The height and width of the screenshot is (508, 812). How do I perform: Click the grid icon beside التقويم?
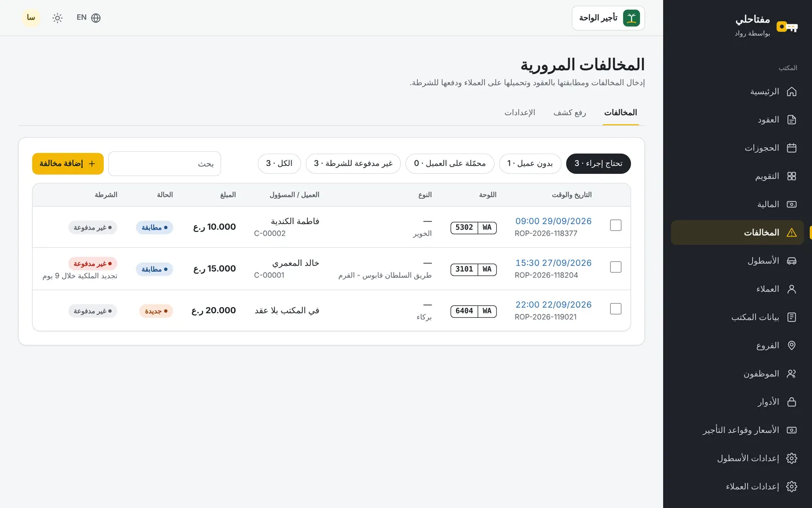coord(792,176)
